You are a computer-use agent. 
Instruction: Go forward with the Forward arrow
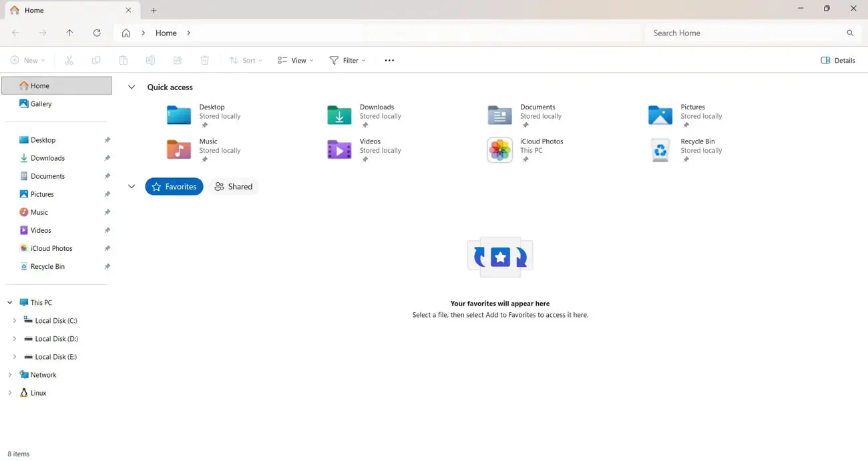click(x=43, y=33)
